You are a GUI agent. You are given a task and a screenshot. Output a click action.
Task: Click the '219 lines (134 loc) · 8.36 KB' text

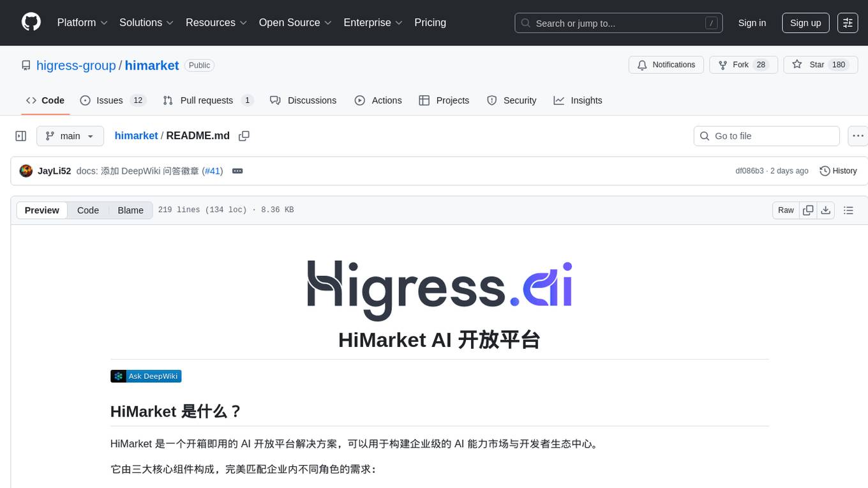[x=225, y=210]
